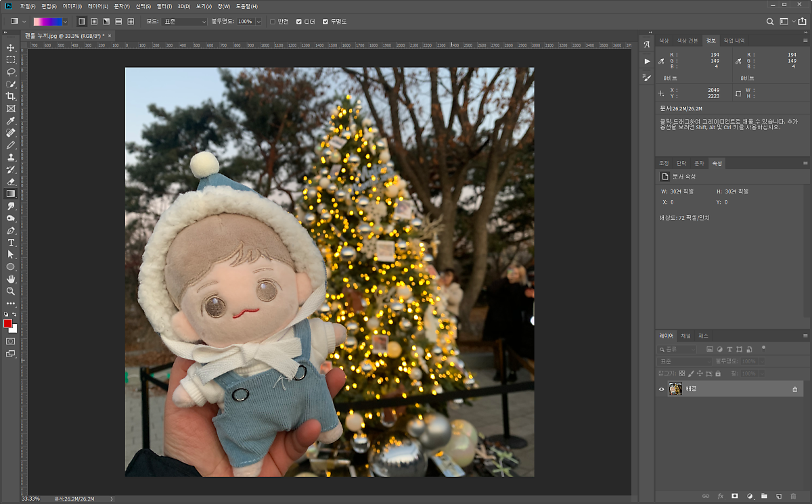This screenshot has width=812, height=504.
Task: Open the 모드 blend mode dropdown
Action: [x=185, y=22]
